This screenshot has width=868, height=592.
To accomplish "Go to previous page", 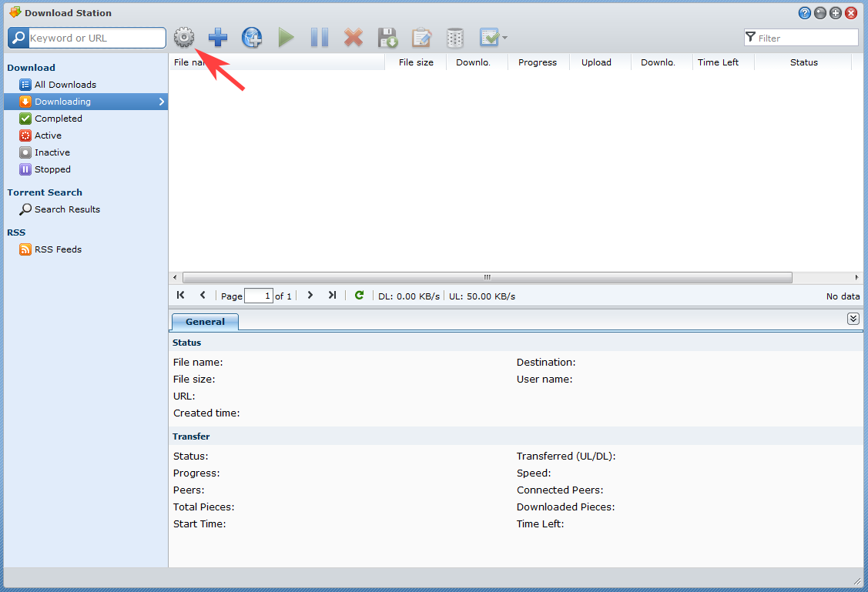I will coord(203,296).
